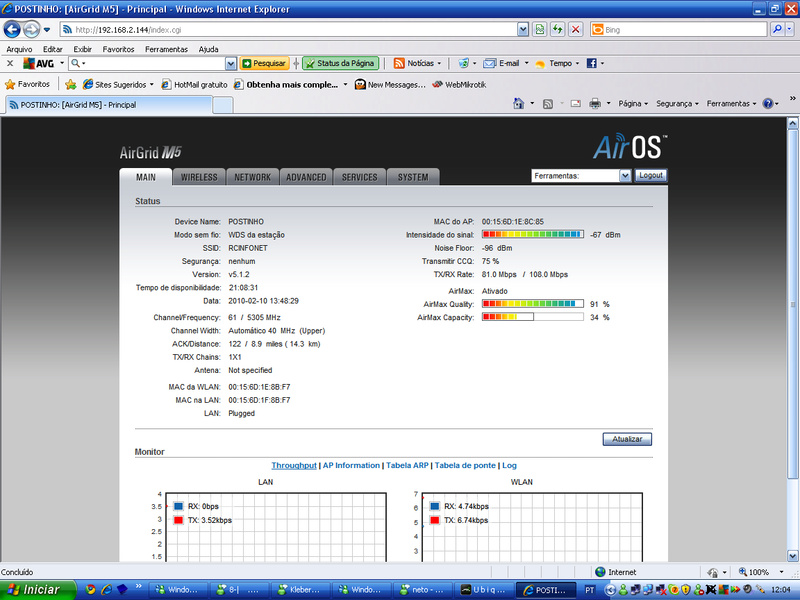This screenshot has height=600, width=800.
Task: Click the RSS feeds icon in command bar
Action: (x=548, y=104)
